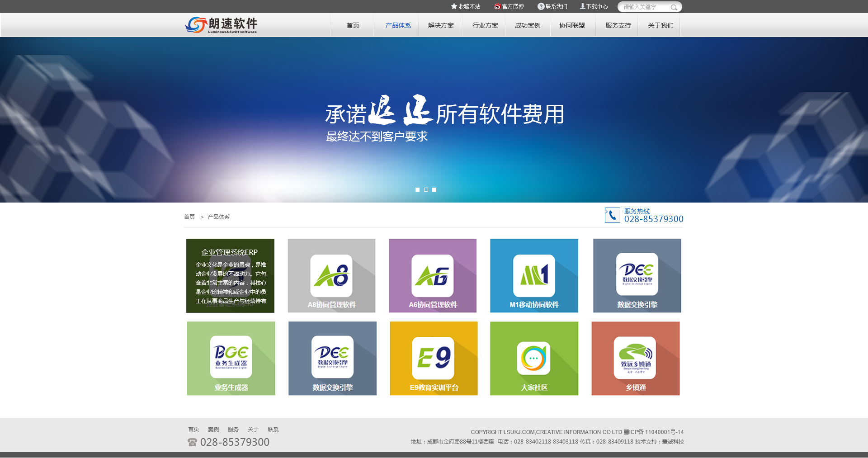The height and width of the screenshot is (458, 868).
Task: Click the question mark icon beside 联系我们
Action: pos(541,6)
